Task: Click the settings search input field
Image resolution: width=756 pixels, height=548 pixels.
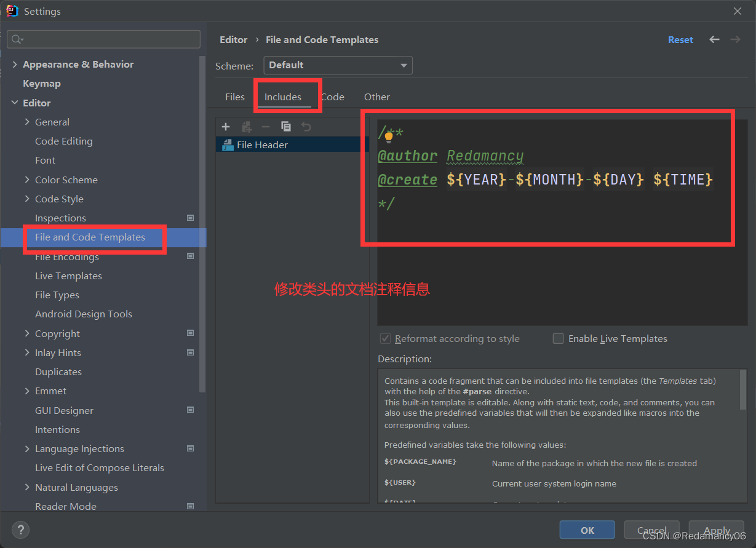Action: tap(103, 39)
